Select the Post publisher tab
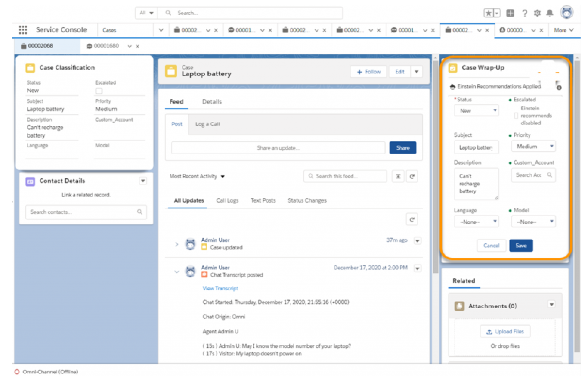Viewport: 588px width, 381px height. coord(177,124)
